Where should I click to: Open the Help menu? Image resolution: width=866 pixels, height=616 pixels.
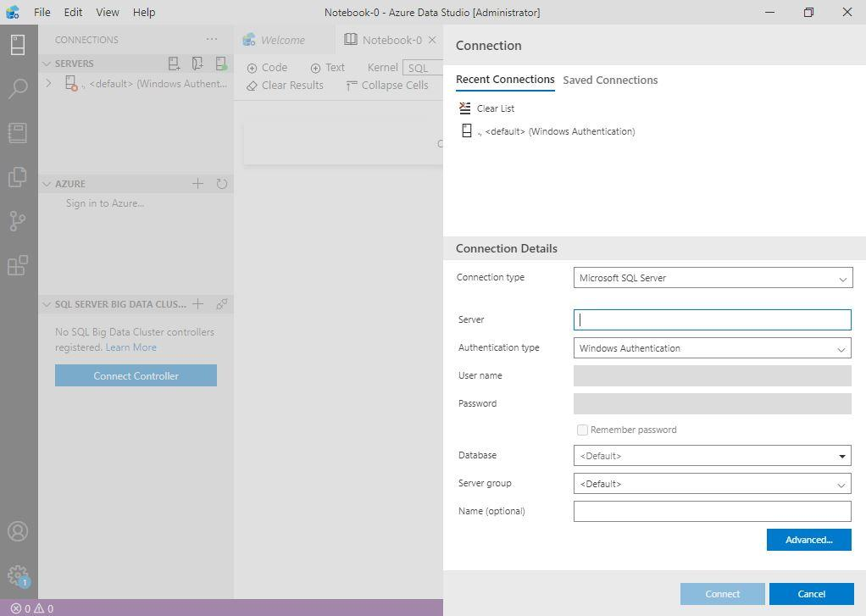point(143,12)
